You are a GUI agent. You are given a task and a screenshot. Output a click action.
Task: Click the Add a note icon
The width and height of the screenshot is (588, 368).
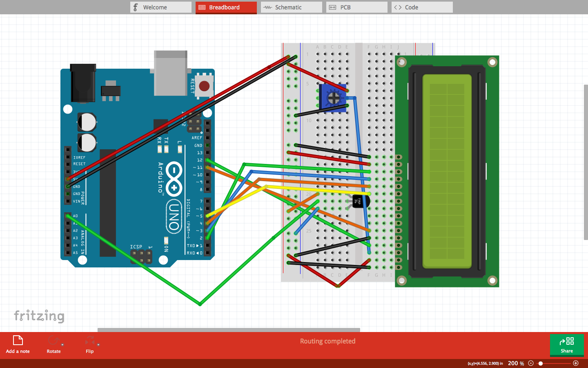[x=18, y=340]
